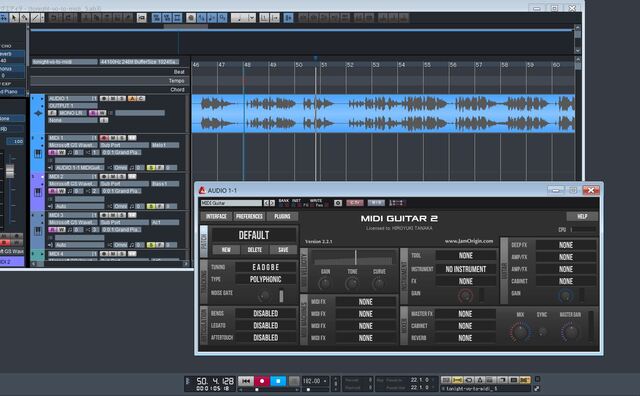Adjust the NOISE GATE knob
This screenshot has width=640, height=396.
tap(264, 296)
